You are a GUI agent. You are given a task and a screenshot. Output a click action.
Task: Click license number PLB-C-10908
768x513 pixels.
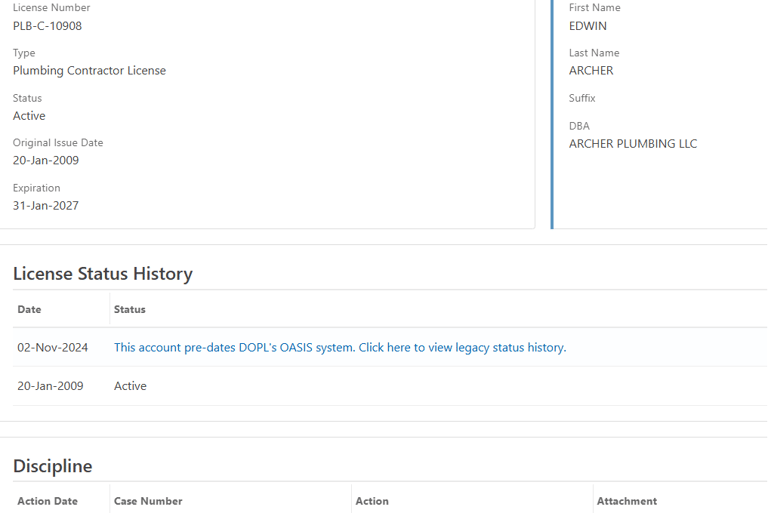click(x=48, y=26)
